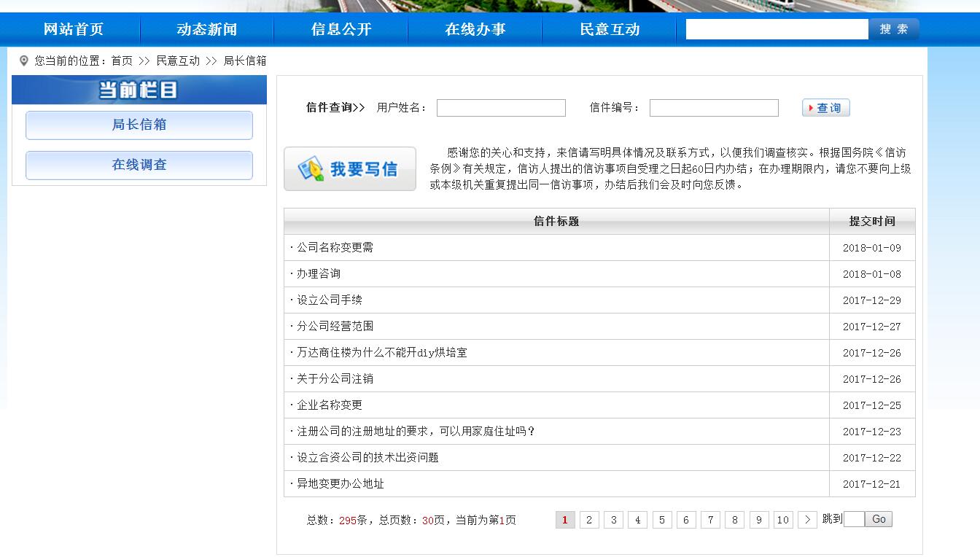Open the letter titled 公司名称变更需

[x=335, y=247]
